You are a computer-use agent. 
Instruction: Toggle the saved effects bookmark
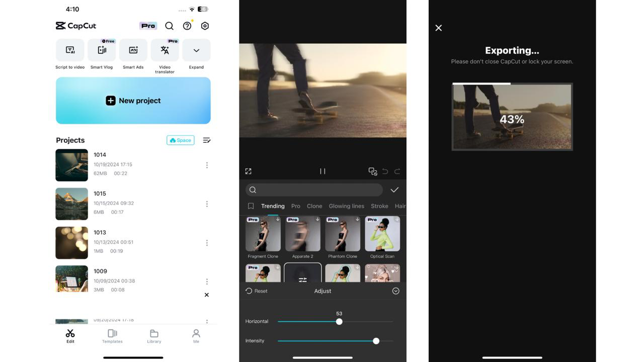[x=251, y=206]
